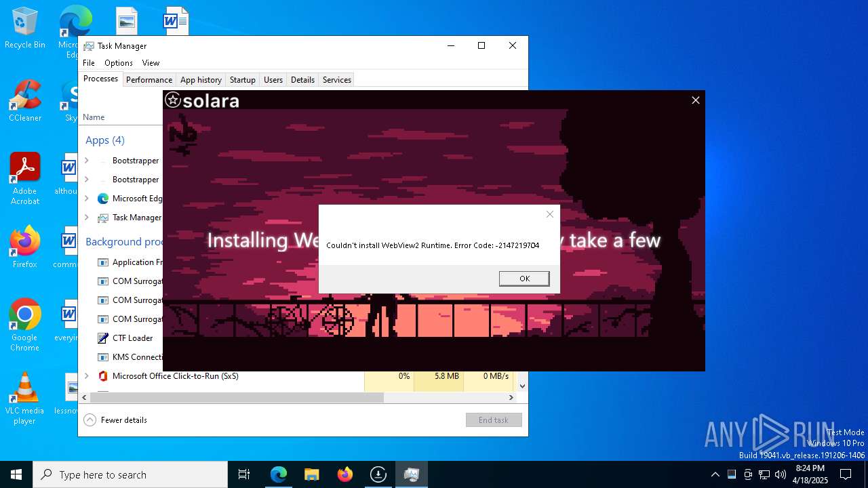This screenshot has height=488, width=868.
Task: Open the notification center
Action: click(x=846, y=474)
